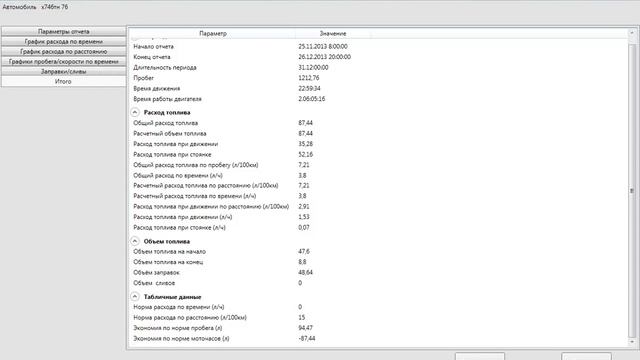Viewport: 640px width, 360px height.
Task: Open the Заправки/сливы tab
Action: pos(64,71)
